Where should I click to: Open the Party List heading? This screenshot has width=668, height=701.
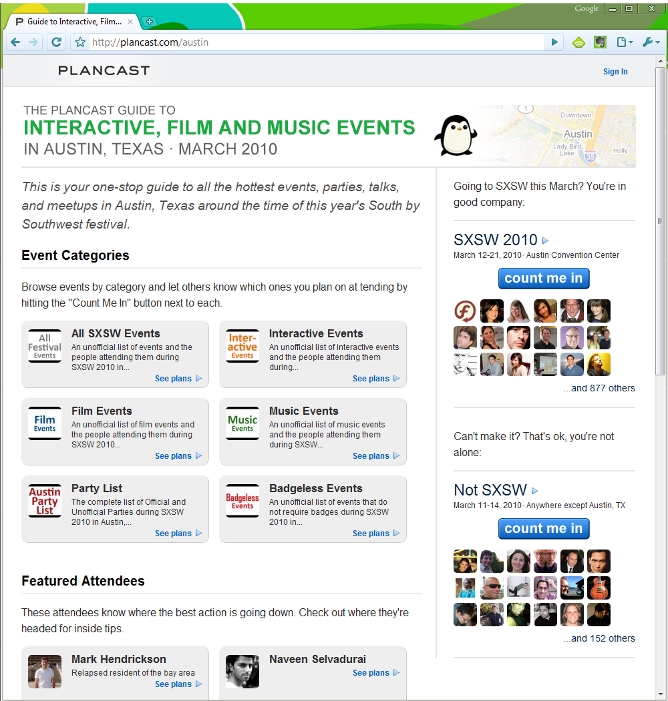click(97, 488)
